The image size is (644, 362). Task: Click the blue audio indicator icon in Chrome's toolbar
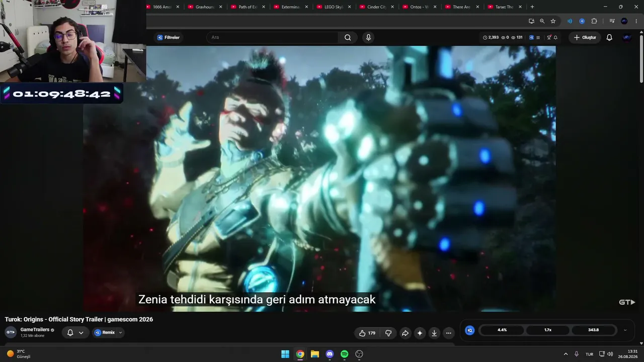[570, 21]
